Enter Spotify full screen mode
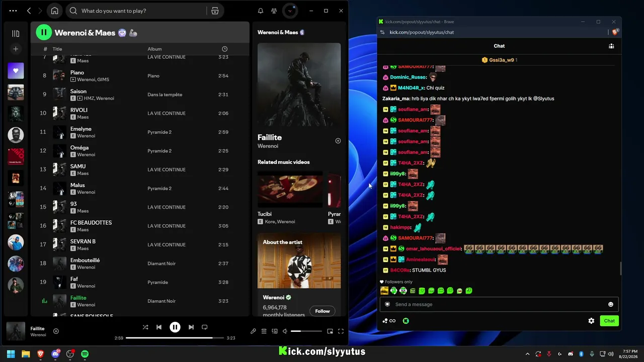This screenshot has width=644, height=362. click(x=341, y=331)
